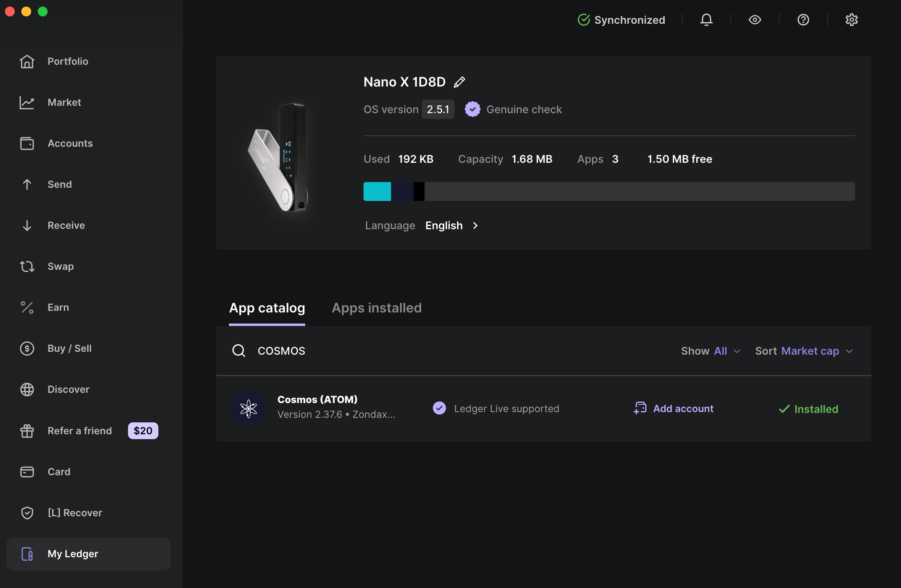Image resolution: width=901 pixels, height=588 pixels.
Task: Select the App catalog tab
Action: pyautogui.click(x=267, y=308)
